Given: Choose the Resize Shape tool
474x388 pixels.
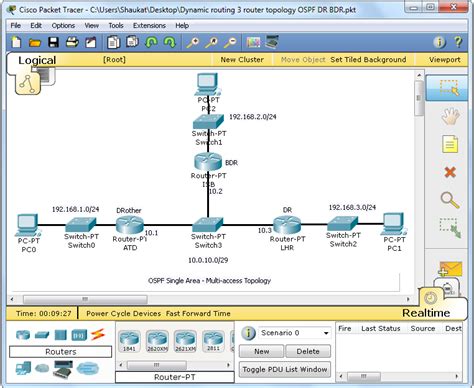Looking at the screenshot, I should point(450,228).
